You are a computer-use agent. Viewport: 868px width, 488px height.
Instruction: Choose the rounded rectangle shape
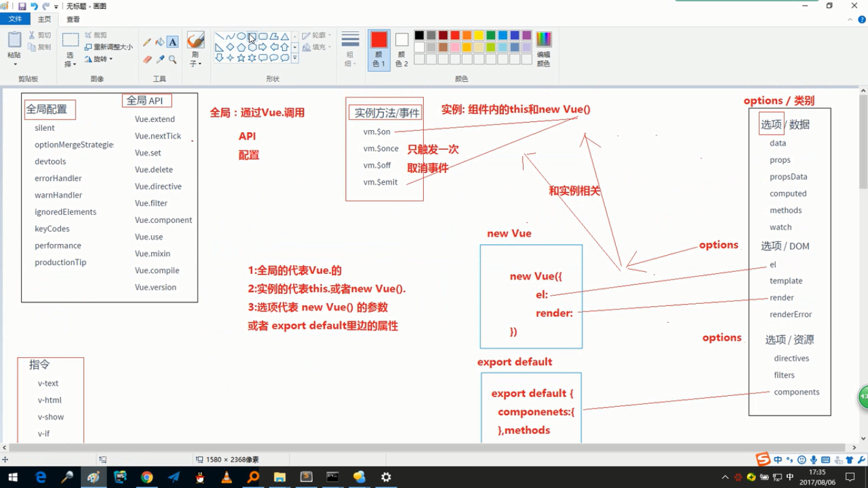[263, 36]
